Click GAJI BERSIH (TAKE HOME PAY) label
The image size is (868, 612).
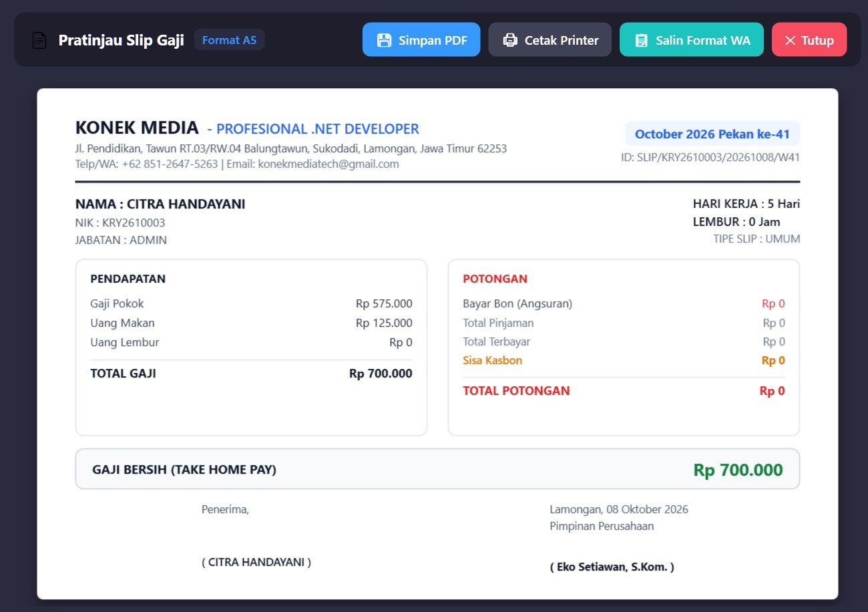[x=184, y=470]
